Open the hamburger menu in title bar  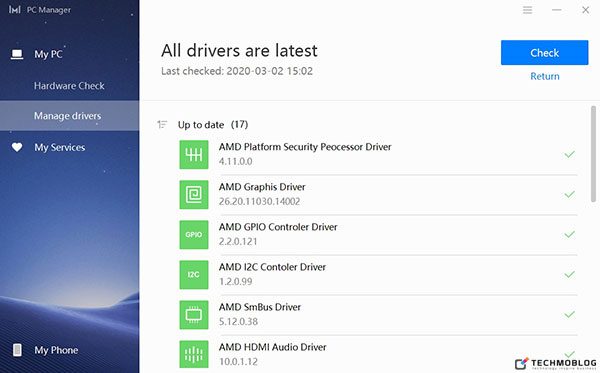528,10
